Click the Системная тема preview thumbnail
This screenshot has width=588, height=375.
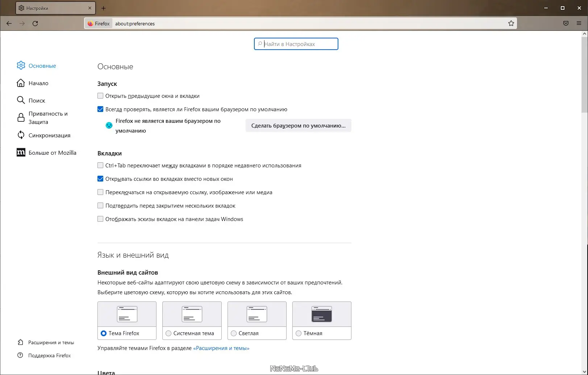(x=192, y=314)
